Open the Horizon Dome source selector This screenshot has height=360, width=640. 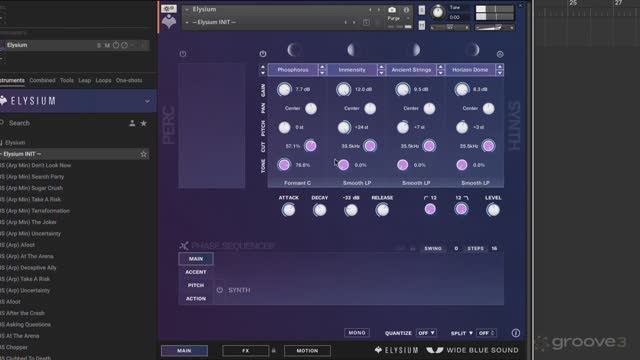click(x=470, y=70)
